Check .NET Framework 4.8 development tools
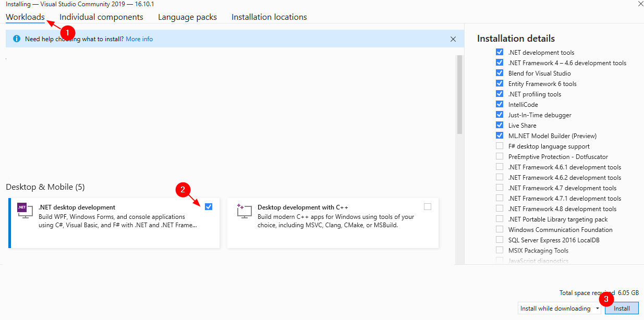Viewport: 644px width, 320px height. pyautogui.click(x=500, y=208)
